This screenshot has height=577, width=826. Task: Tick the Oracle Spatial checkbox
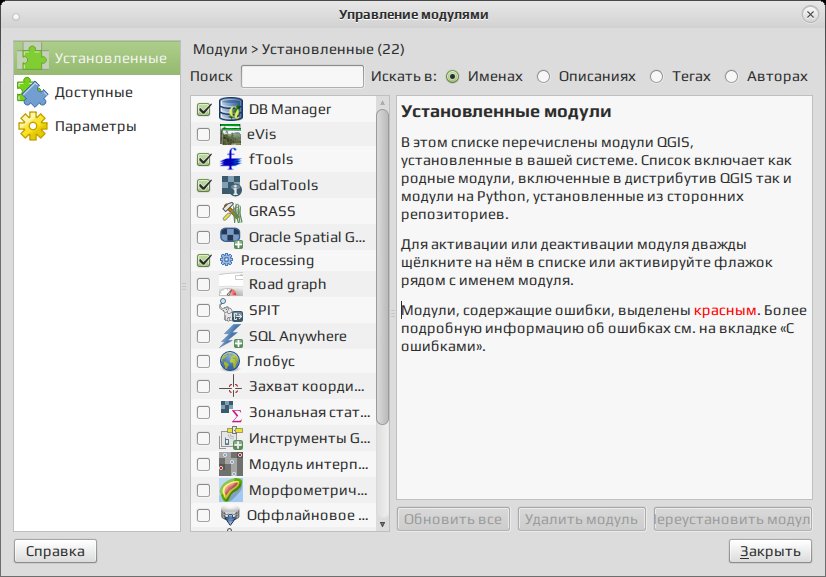[x=203, y=237]
